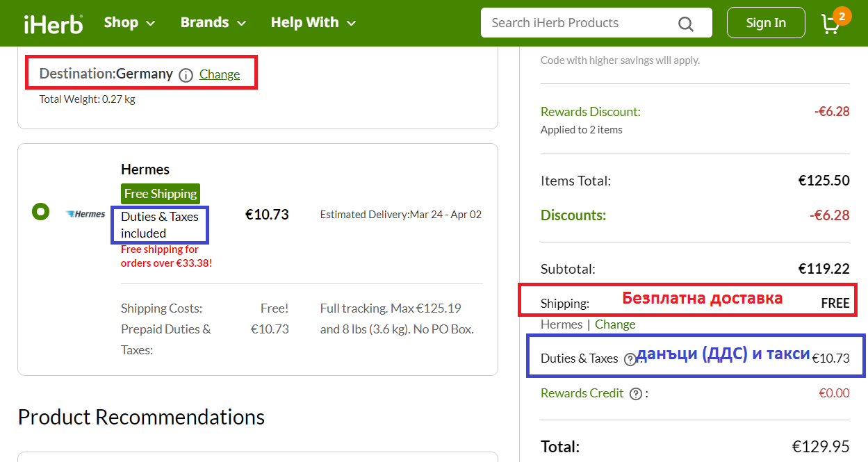868x462 pixels.
Task: Click the Rewards Credit label text
Action: (582, 393)
